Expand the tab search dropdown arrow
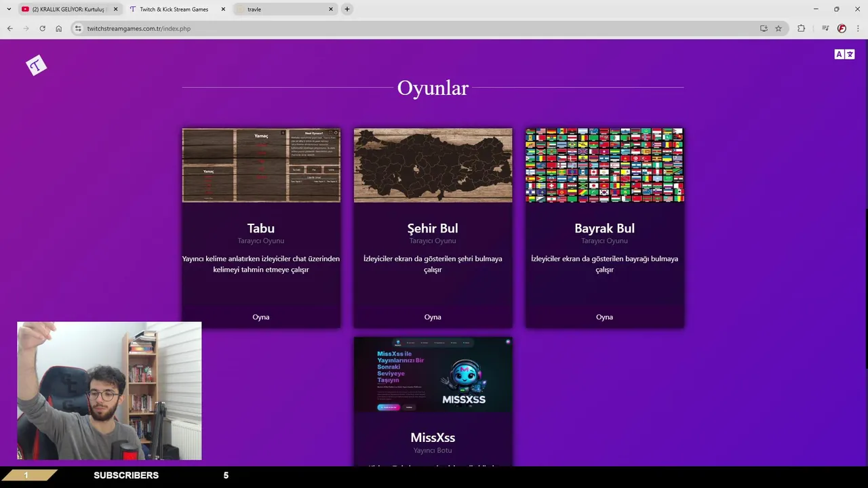Viewport: 868px width, 488px height. 9,9
